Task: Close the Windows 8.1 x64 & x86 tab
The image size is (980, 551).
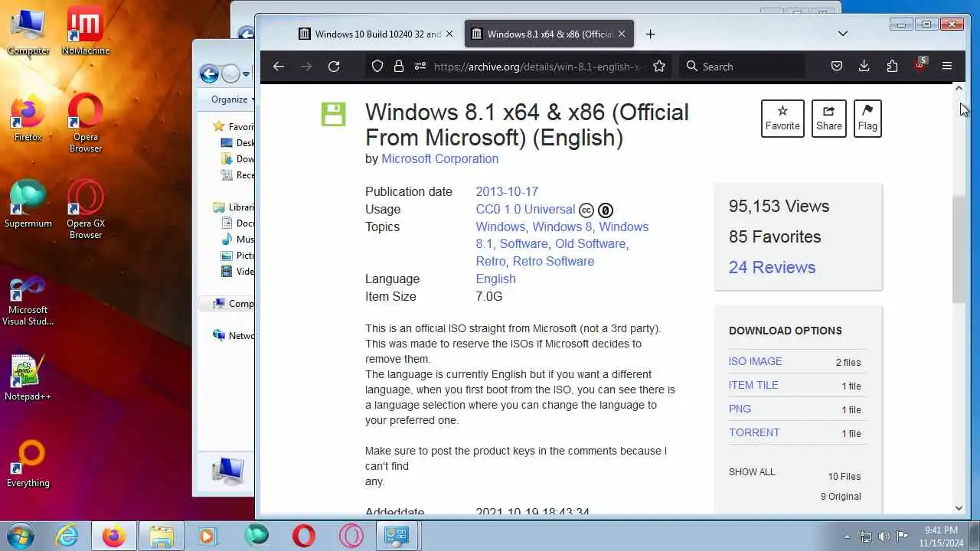Action: (x=622, y=34)
